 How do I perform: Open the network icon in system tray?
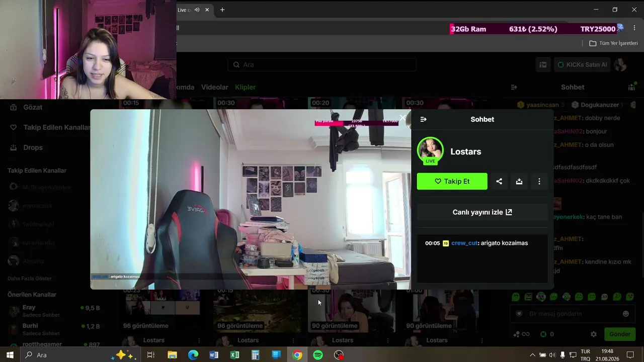(x=573, y=355)
